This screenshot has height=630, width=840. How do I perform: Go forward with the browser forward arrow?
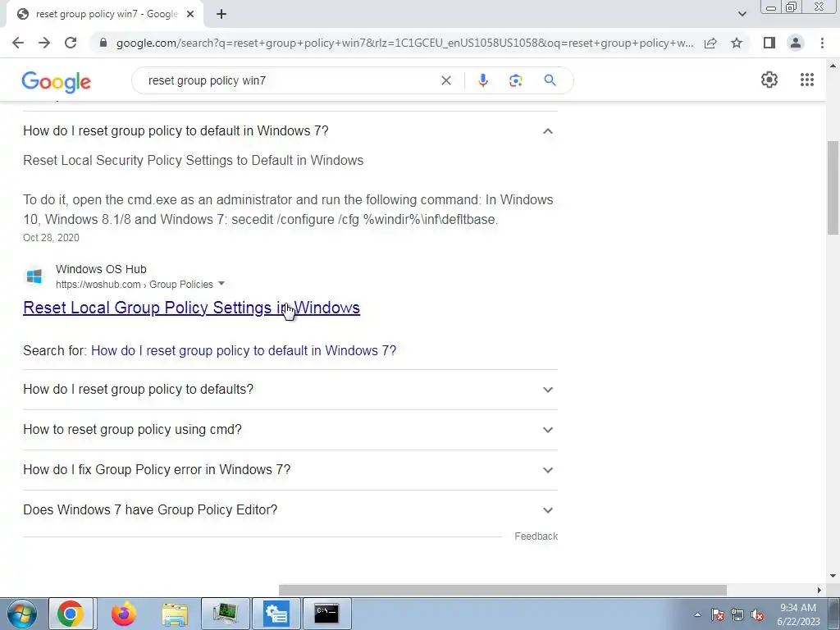(x=44, y=43)
